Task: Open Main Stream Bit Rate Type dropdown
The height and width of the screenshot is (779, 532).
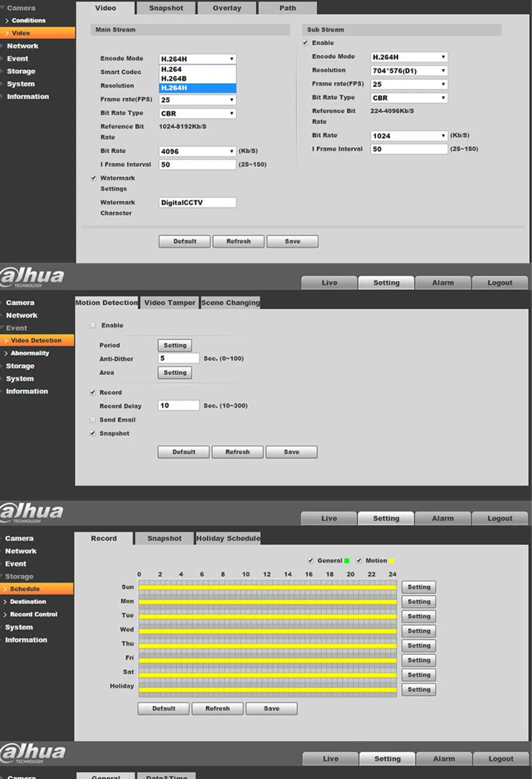Action: tap(197, 113)
